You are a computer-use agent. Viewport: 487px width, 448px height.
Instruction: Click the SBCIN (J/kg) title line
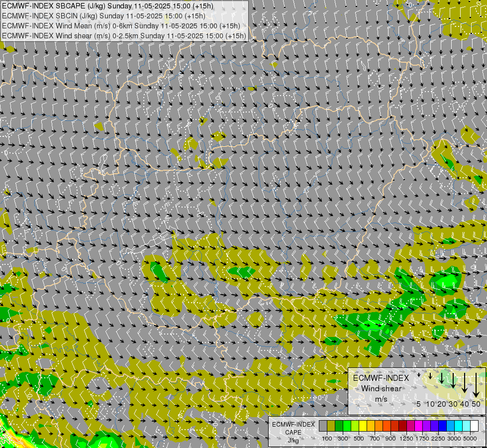coord(103,16)
